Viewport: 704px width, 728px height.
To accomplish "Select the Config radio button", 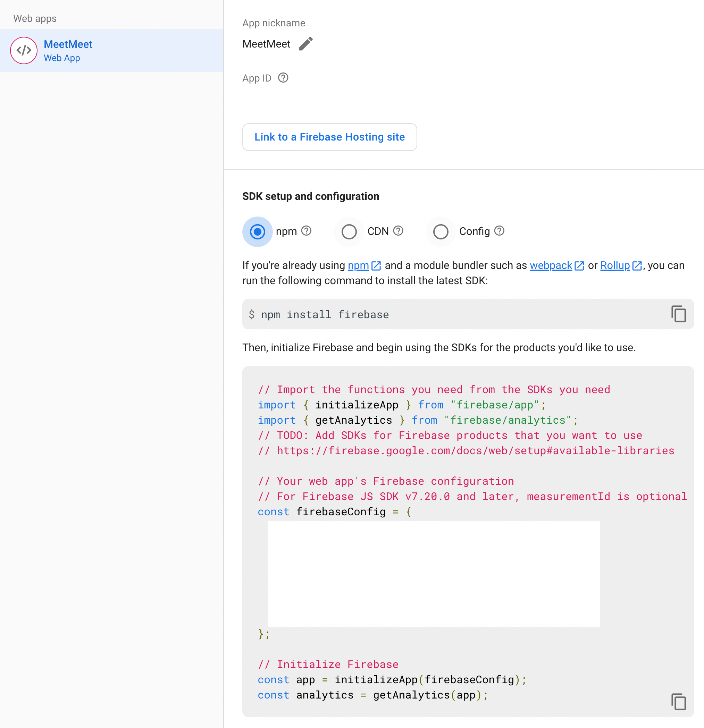I will tap(441, 232).
